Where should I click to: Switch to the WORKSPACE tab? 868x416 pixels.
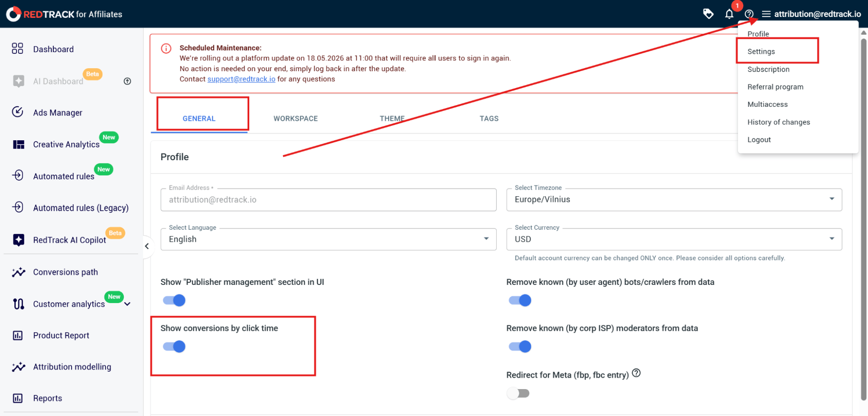pos(296,119)
